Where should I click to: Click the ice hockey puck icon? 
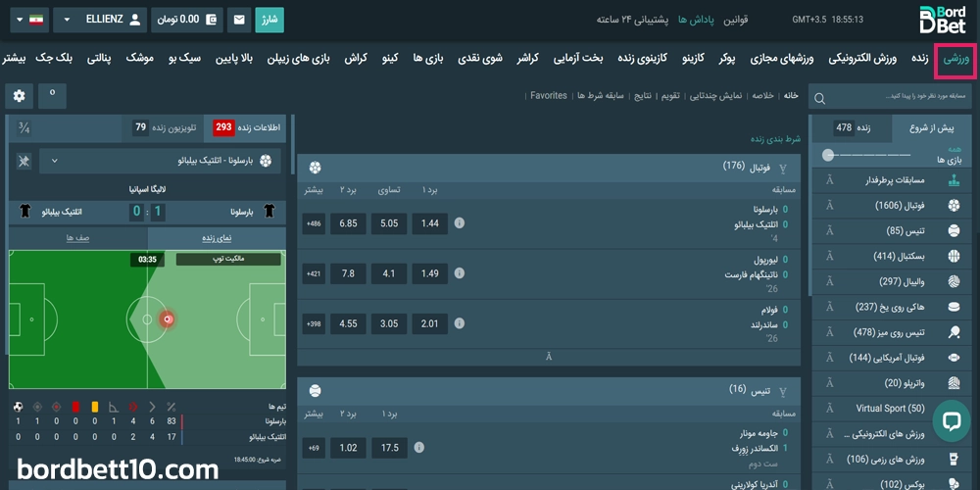click(x=954, y=307)
